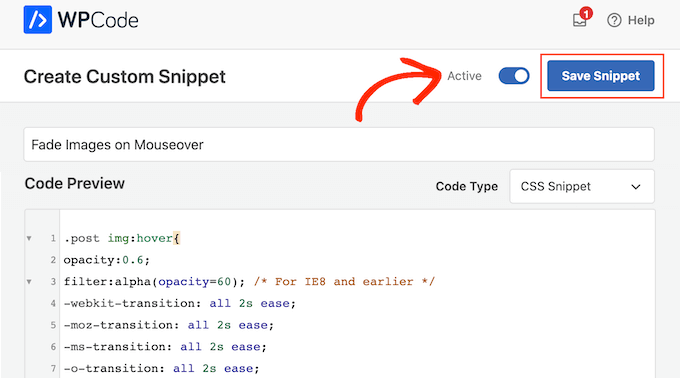Click the '-webkit-transition: all 2s ease;' line
Image resolution: width=680 pixels, height=378 pixels.
tap(180, 303)
